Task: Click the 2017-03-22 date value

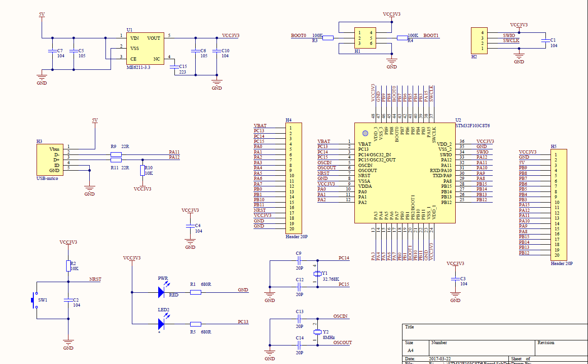Action: pos(439,359)
